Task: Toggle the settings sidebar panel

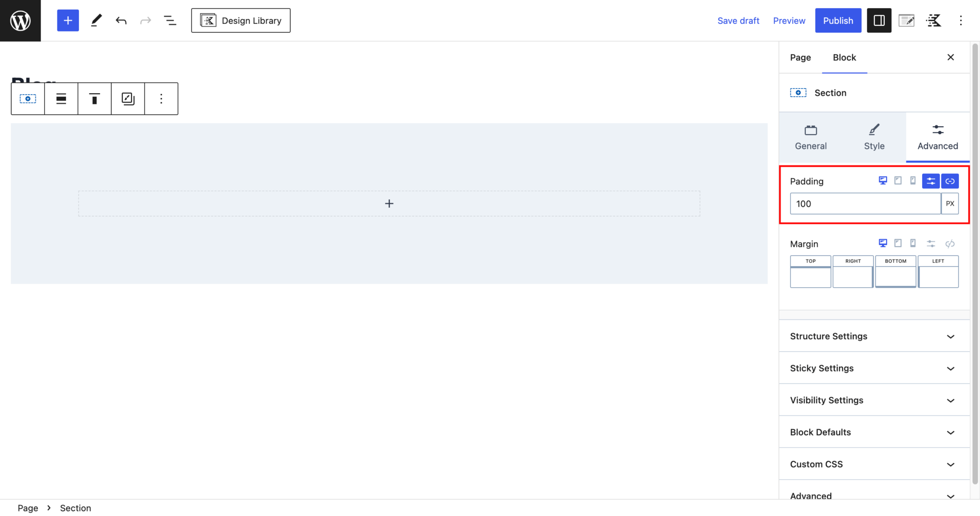Action: coord(879,20)
